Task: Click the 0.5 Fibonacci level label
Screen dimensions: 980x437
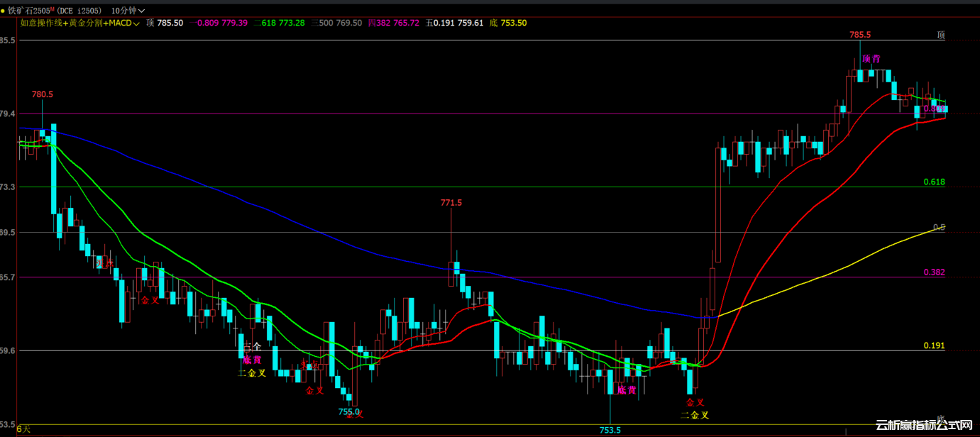Action: pyautogui.click(x=939, y=228)
